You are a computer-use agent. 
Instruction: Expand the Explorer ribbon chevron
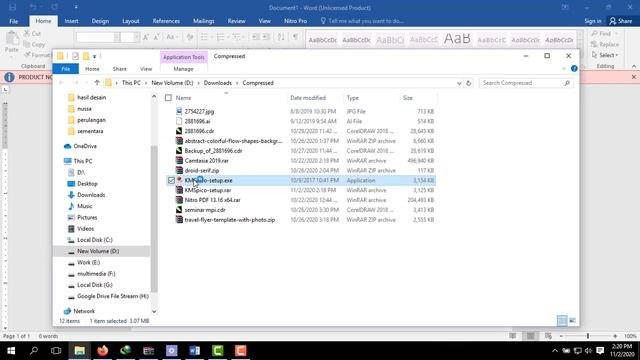tap(564, 69)
